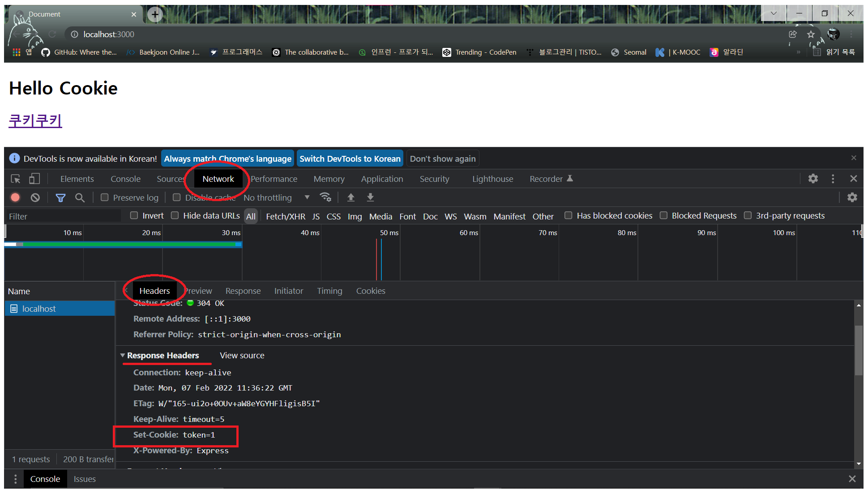Open network conditions wifi icon

(325, 197)
